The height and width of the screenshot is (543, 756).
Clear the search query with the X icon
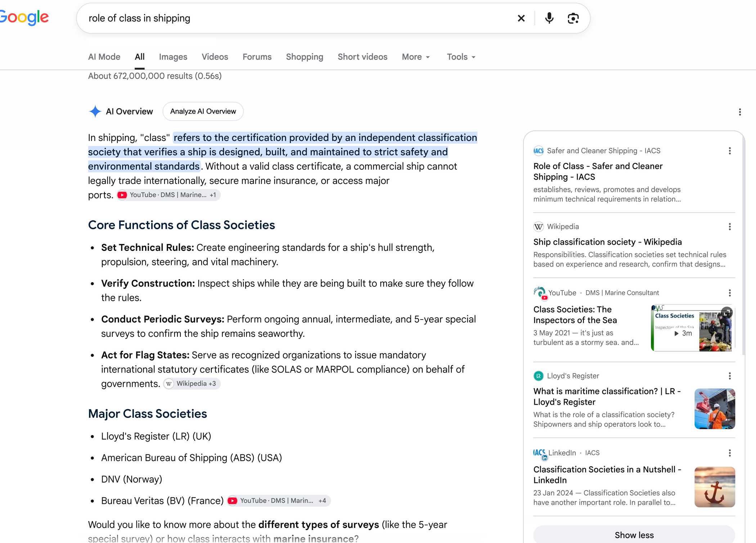[521, 18]
